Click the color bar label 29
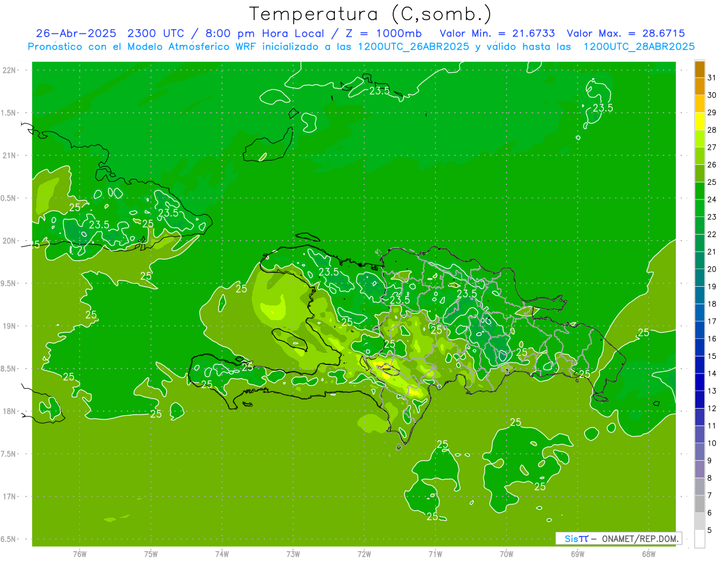Viewport: 728px width, 562px height. pos(712,113)
